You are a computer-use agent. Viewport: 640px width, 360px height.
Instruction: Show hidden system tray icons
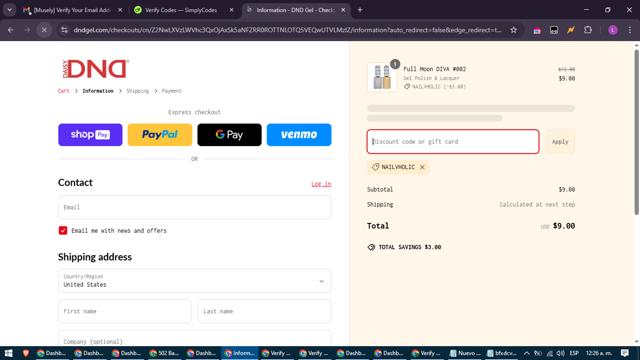tap(527, 353)
